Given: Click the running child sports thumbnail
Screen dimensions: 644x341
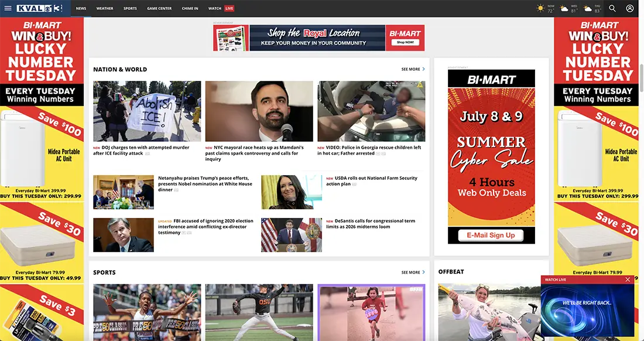Looking at the screenshot, I should (371, 312).
